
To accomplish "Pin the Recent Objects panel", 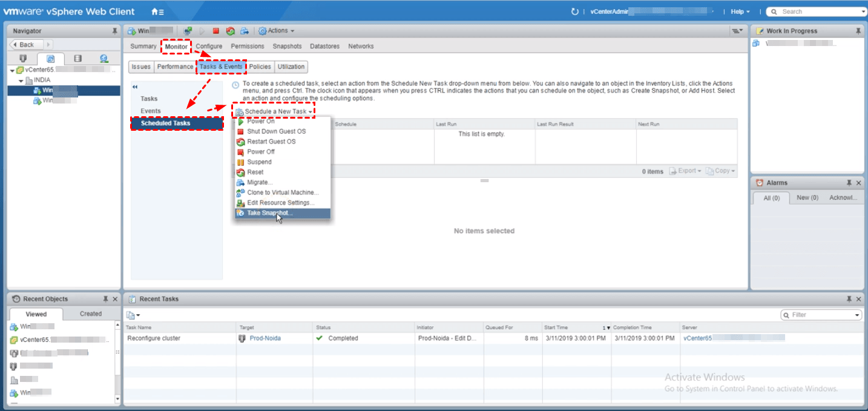I will [105, 299].
